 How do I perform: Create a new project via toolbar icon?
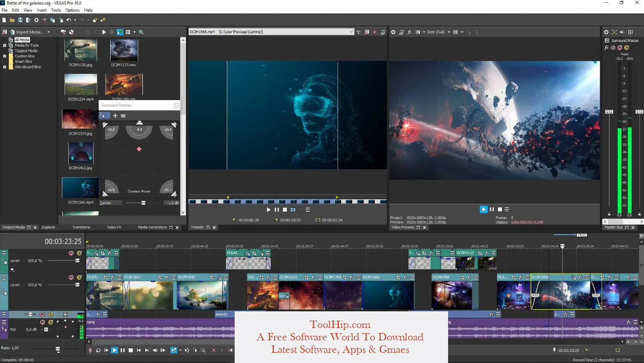4,20
